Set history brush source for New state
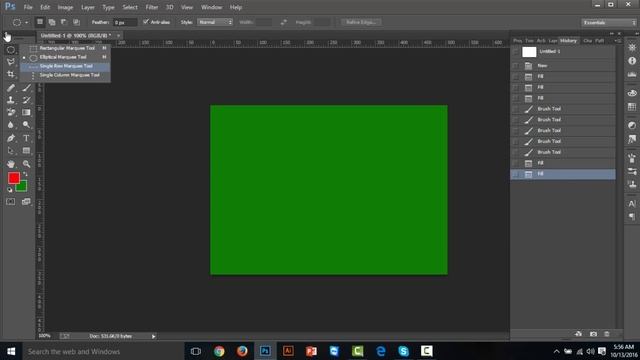640x360 pixels. point(516,66)
